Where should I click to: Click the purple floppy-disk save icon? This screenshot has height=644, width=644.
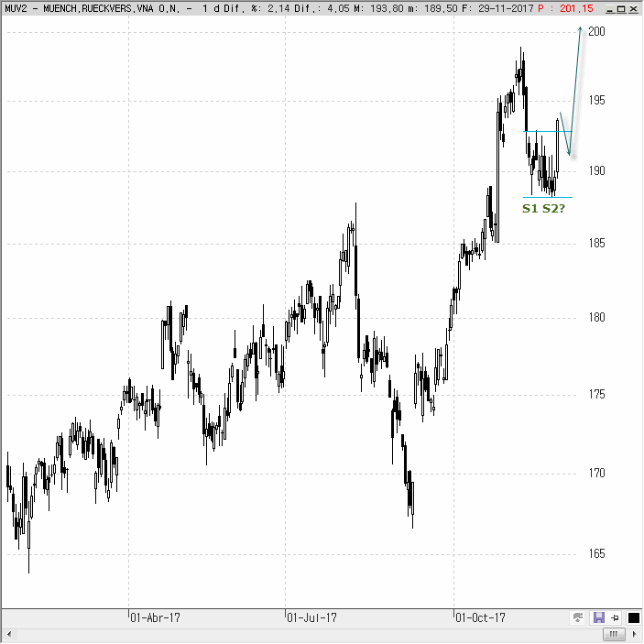click(598, 617)
